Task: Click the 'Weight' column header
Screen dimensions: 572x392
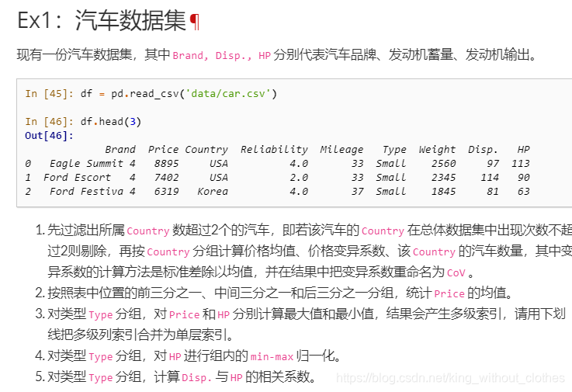Action: (x=437, y=150)
